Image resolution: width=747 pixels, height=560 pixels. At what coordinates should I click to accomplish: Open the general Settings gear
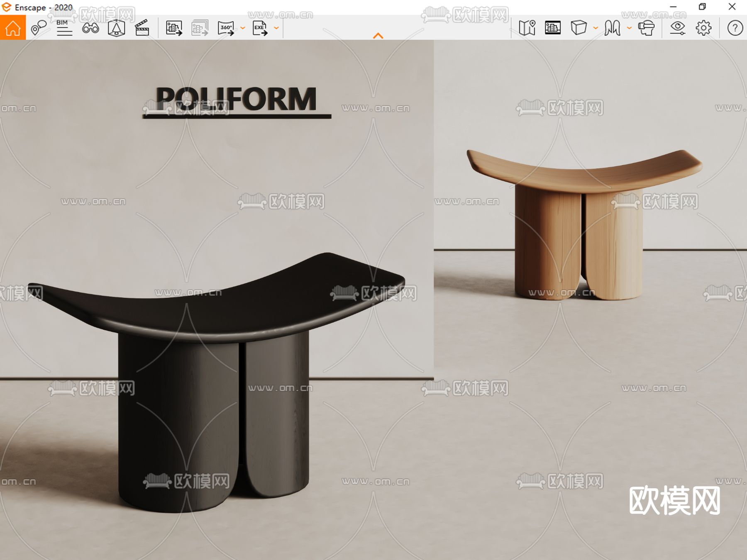703,28
